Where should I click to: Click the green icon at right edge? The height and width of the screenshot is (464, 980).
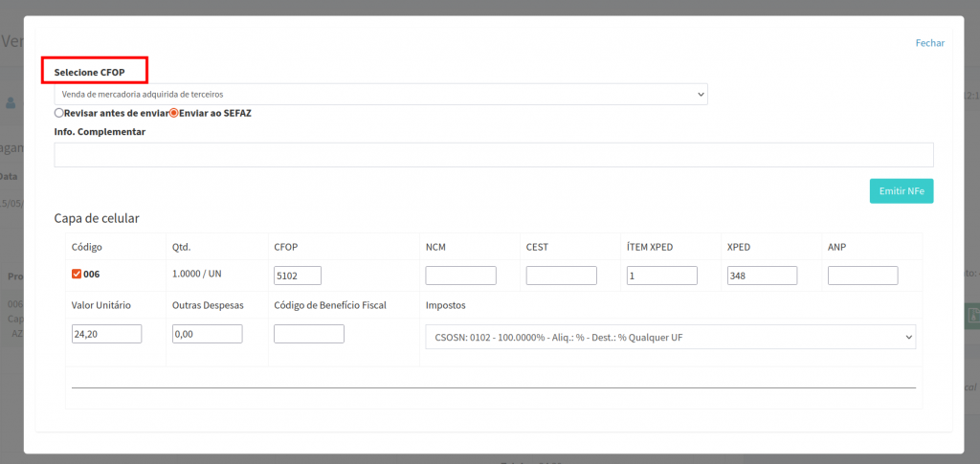(971, 317)
